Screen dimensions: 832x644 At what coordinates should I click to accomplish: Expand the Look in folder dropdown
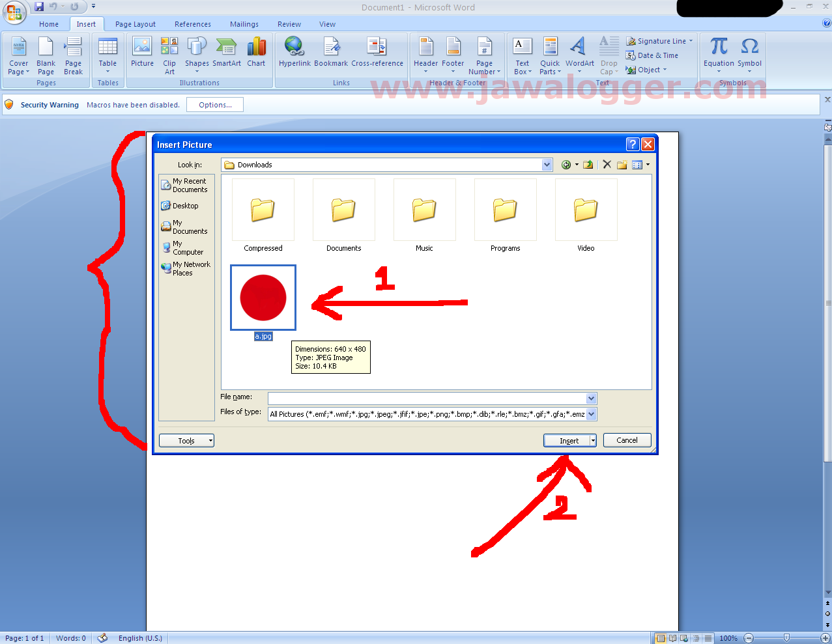(547, 165)
